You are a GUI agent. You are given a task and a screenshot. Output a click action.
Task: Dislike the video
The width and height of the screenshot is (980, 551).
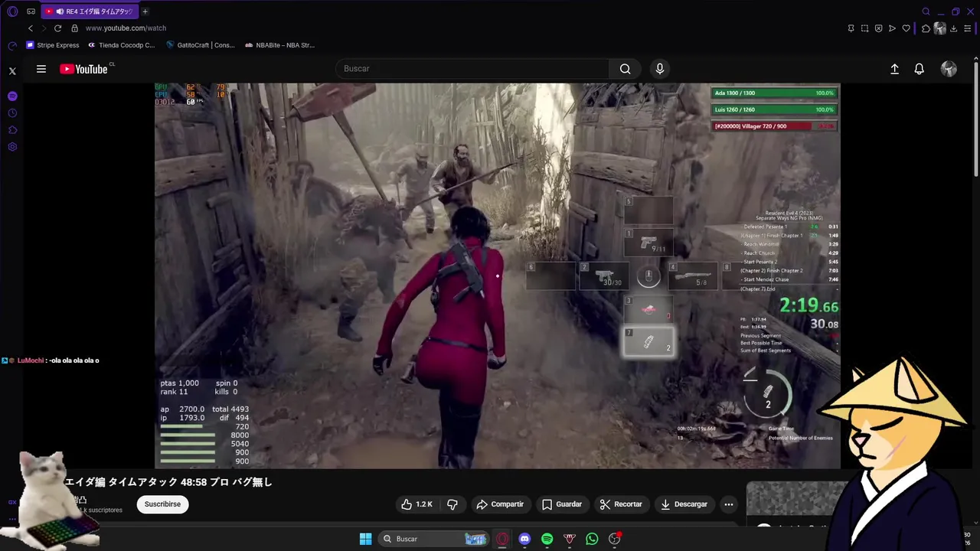tap(452, 504)
